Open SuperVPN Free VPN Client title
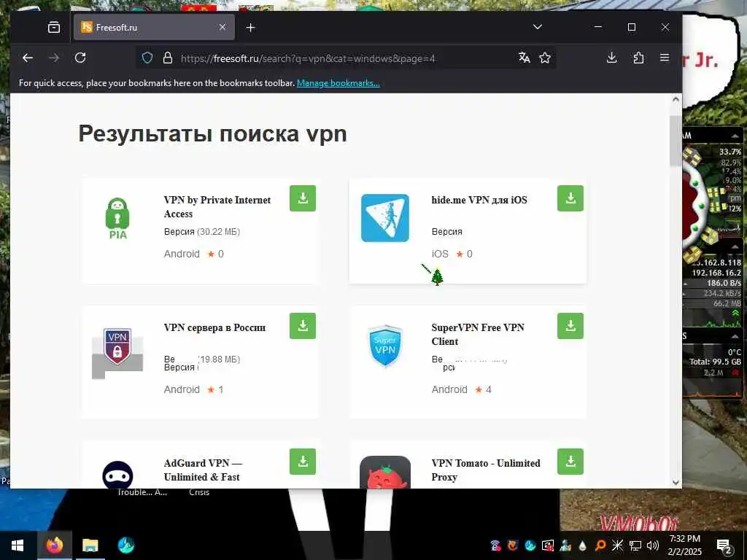The height and width of the screenshot is (560, 747). tap(478, 334)
